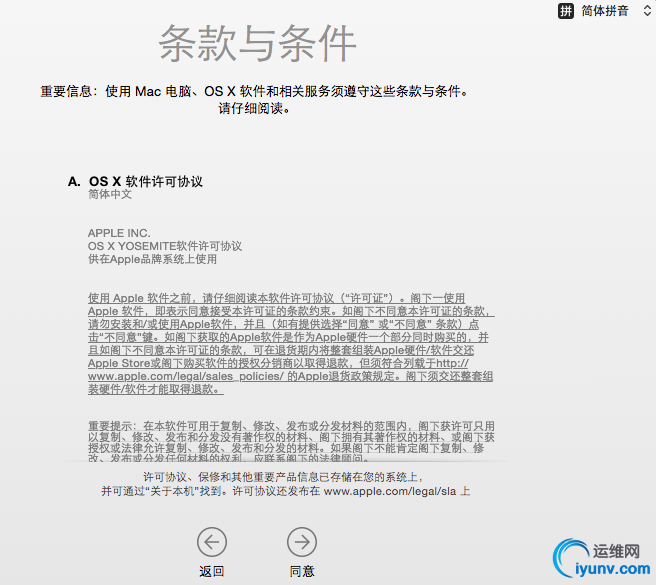Click the 供在Apple品牌系统上使用 line
Screen dimensions: 656x585
pos(152,259)
